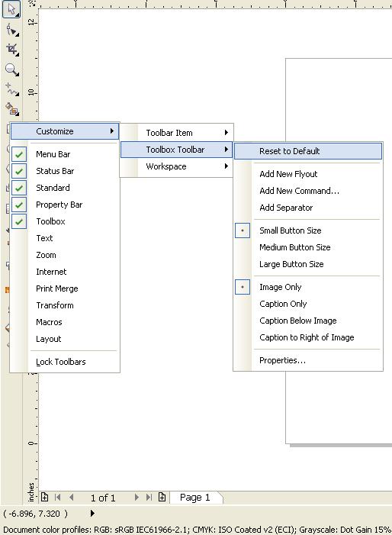Enable the Macros toolbar
392x535 pixels.
(65, 322)
